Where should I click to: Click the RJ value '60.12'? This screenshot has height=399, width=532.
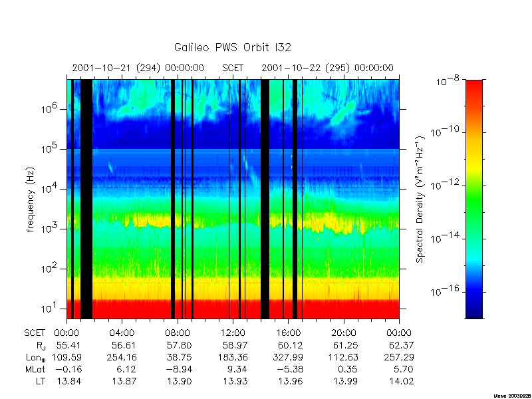pyautogui.click(x=291, y=345)
